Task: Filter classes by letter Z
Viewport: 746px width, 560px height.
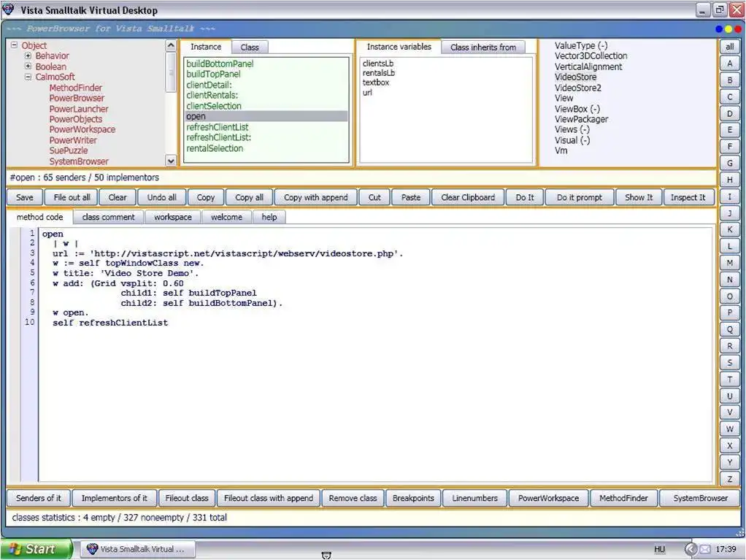Action: [x=729, y=479]
